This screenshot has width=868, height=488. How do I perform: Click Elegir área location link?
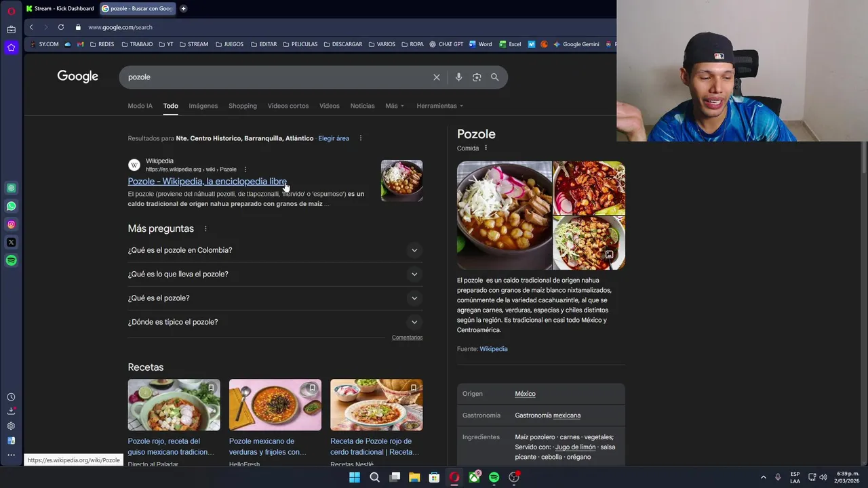click(334, 138)
